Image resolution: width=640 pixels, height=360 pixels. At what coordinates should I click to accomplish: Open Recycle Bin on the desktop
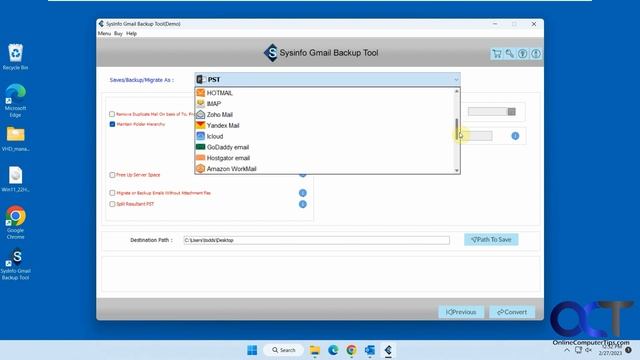[16, 57]
